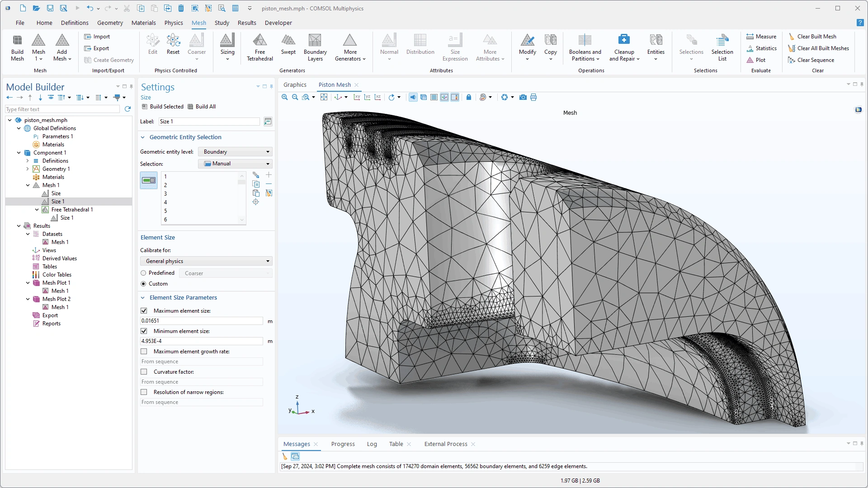The image size is (868, 488).
Task: Click the Print graphics icon
Action: tap(533, 97)
